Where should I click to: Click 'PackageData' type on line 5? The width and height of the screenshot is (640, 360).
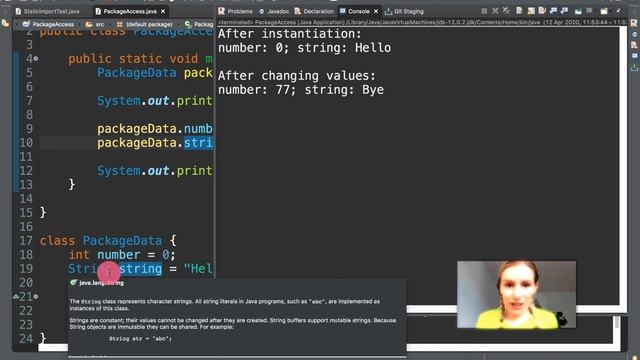point(137,73)
